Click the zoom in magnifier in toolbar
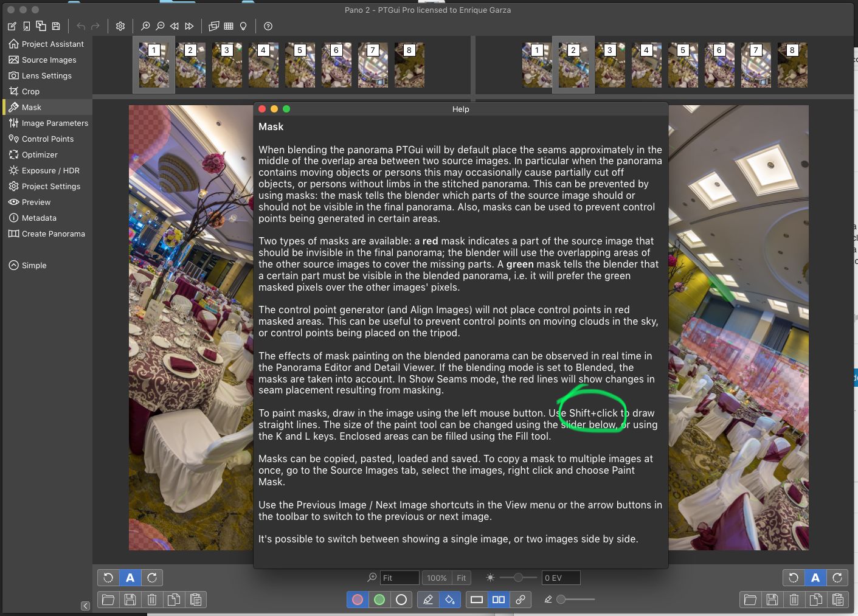The height and width of the screenshot is (616, 858). tap(145, 26)
